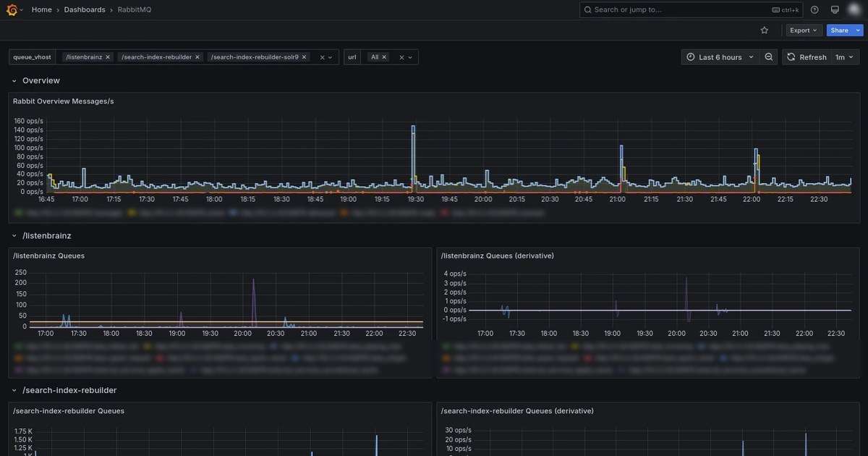Open the Dashboards breadcrumb
The height and width of the screenshot is (456, 868).
(84, 9)
